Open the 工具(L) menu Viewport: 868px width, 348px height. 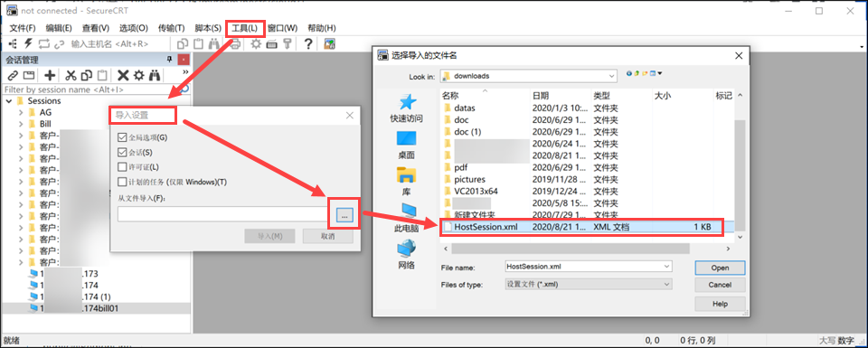pos(245,28)
